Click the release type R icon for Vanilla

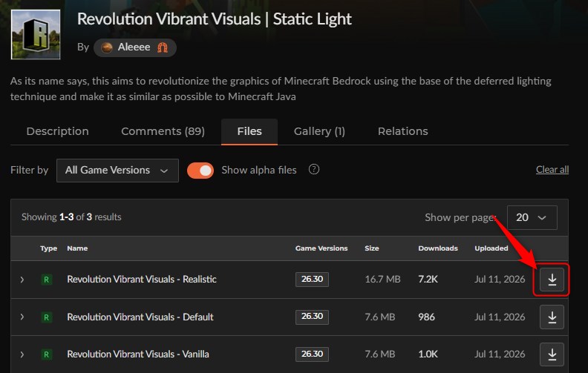[x=47, y=354]
